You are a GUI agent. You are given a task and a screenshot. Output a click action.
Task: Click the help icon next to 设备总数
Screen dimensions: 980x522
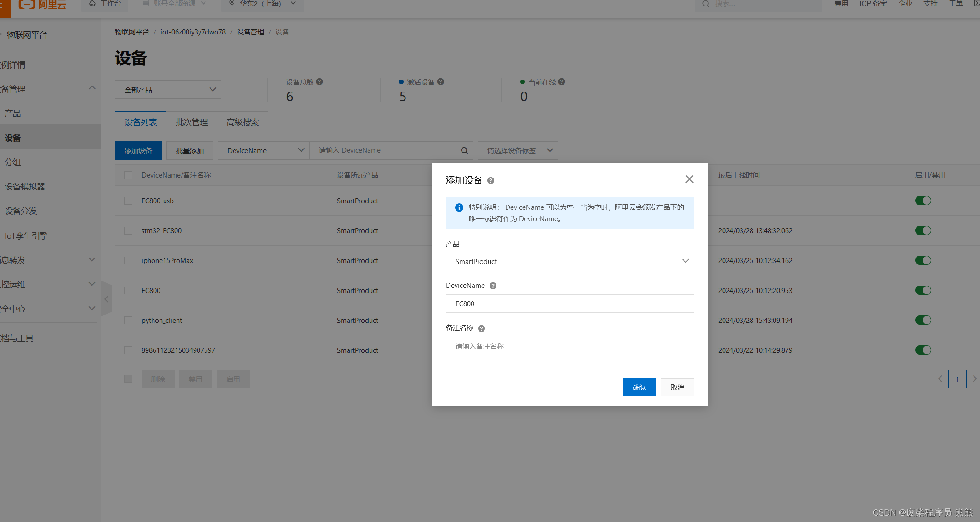pyautogui.click(x=320, y=81)
